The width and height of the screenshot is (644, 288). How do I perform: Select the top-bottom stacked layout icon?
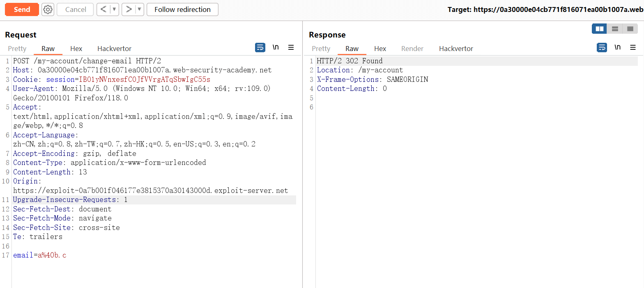[615, 29]
